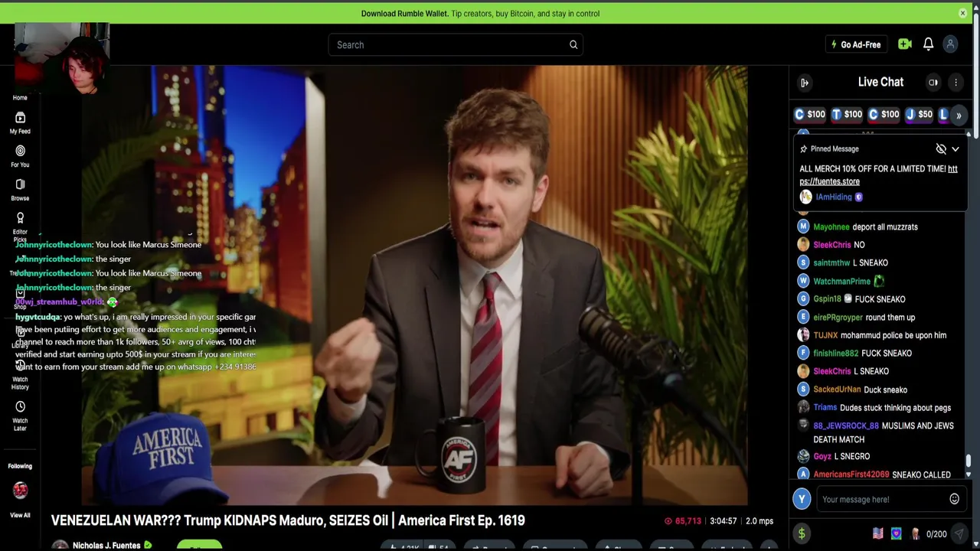Click the search magnifier icon

(x=573, y=44)
